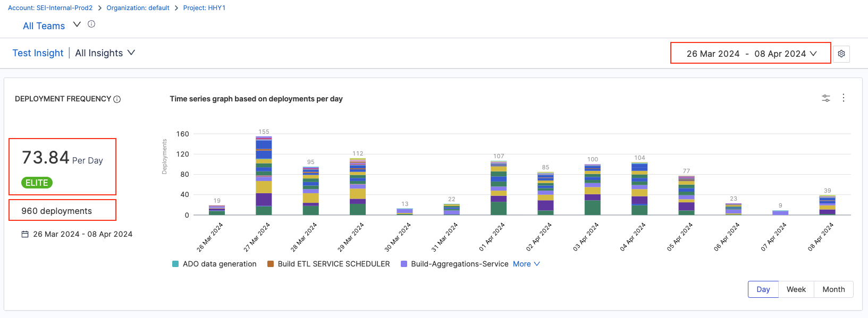The image size is (868, 318).
Task: Click the Organization default breadcrumb
Action: click(x=138, y=8)
